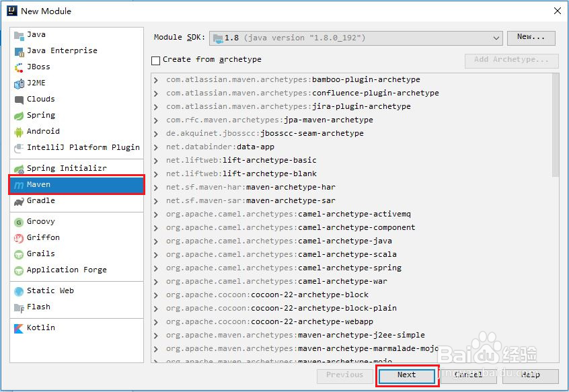Select camel-archetype-spring row
Viewport: 569px width, 392px height.
point(351,268)
